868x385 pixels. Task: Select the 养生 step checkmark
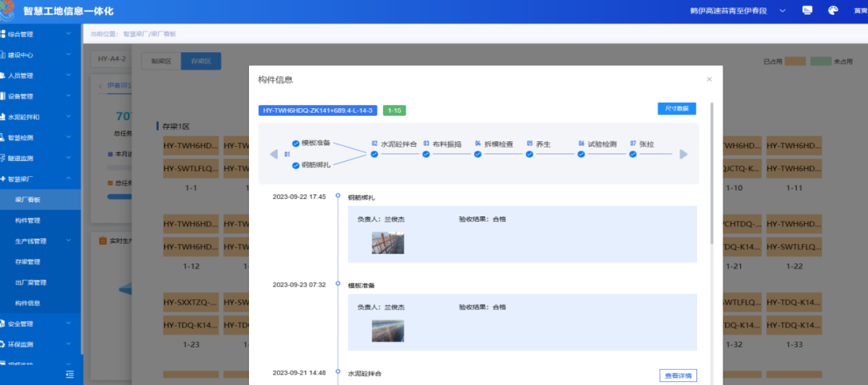pos(530,154)
